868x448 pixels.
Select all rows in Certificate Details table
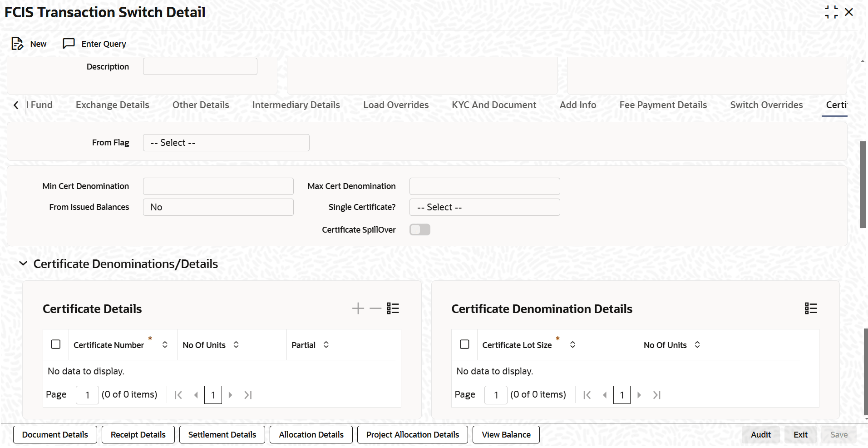pyautogui.click(x=56, y=344)
